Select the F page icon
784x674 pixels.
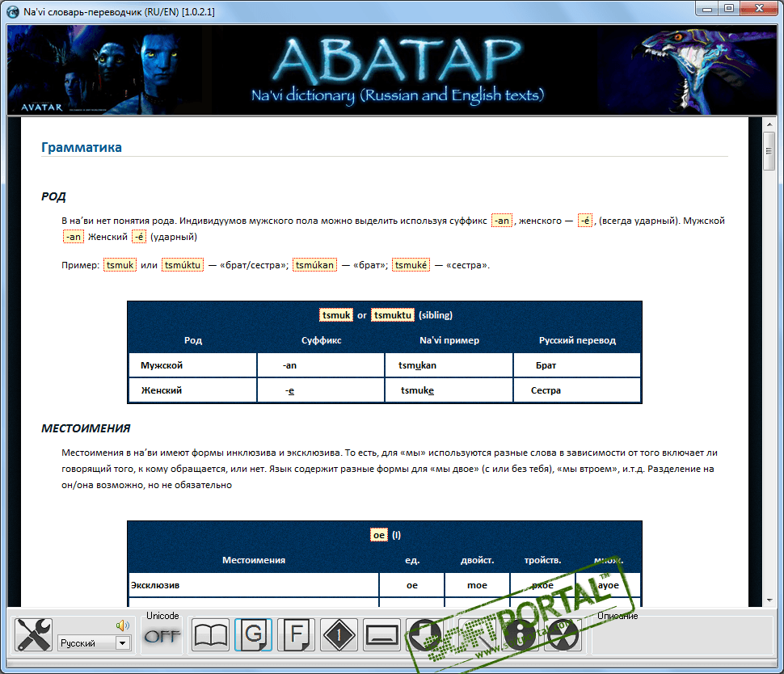pos(296,635)
